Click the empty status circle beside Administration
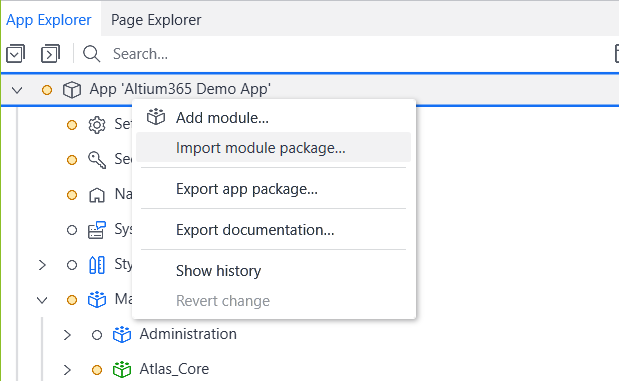The image size is (619, 381). (97, 335)
